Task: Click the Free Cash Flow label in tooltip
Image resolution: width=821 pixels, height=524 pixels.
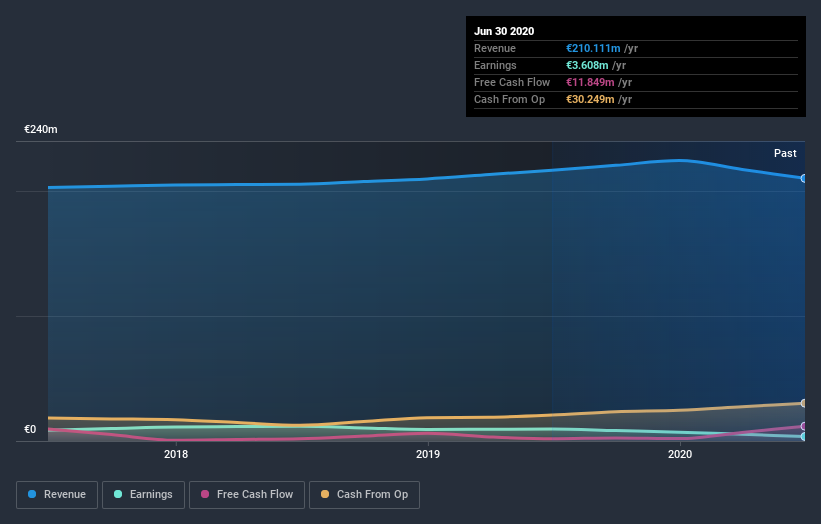Action: point(512,82)
